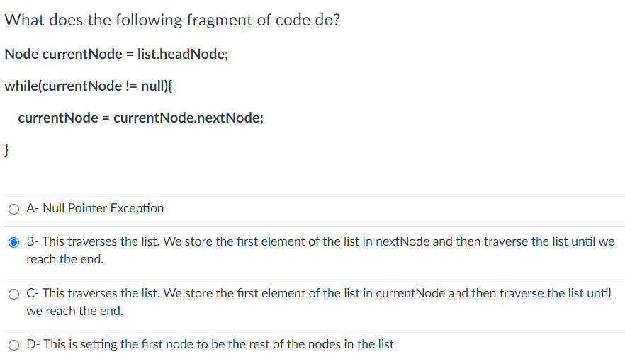The image size is (625, 364).
Task: Click the 'Node currentNode = list.headNode;' line
Action: [x=116, y=54]
